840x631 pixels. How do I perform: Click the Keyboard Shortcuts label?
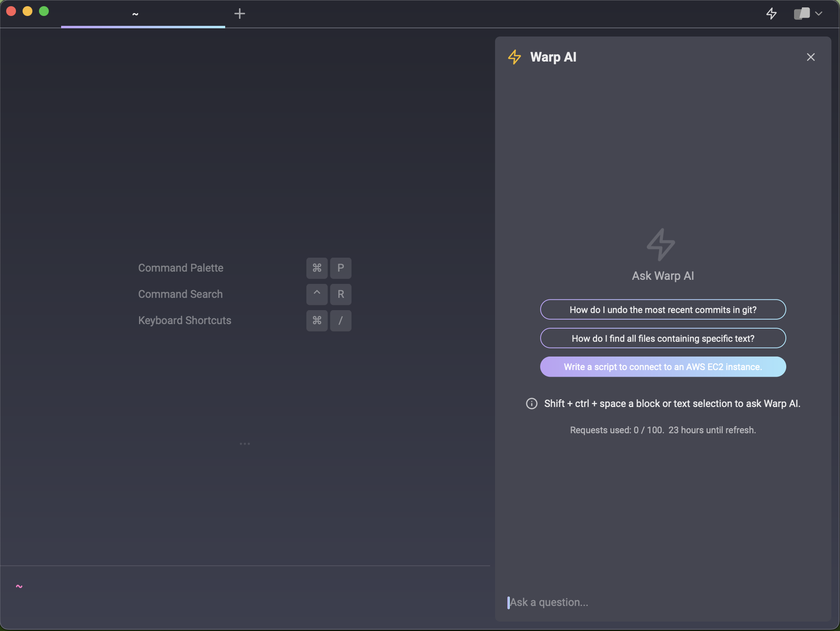[185, 320]
